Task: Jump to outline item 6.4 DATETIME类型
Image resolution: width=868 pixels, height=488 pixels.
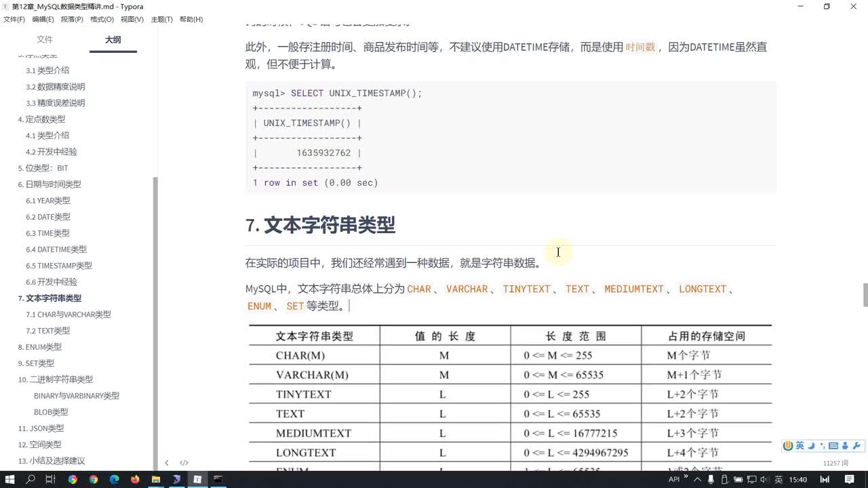Action: pos(56,249)
